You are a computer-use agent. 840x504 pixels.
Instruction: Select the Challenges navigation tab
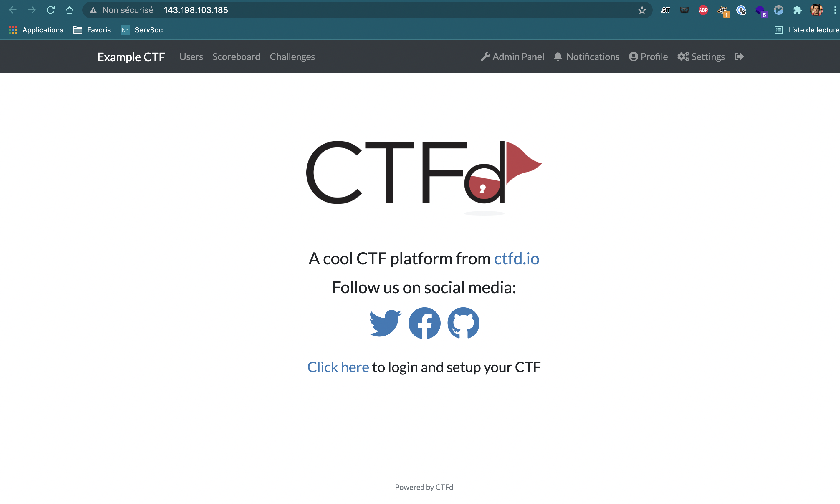click(292, 57)
